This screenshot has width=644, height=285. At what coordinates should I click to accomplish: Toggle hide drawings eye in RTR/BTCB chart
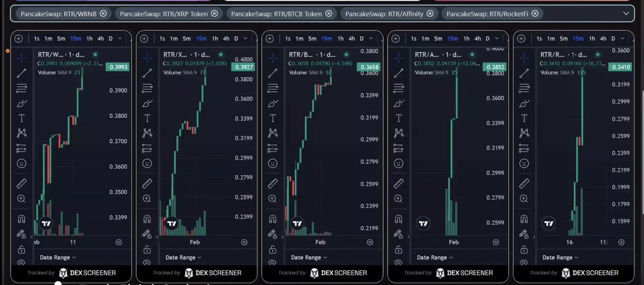(x=273, y=262)
